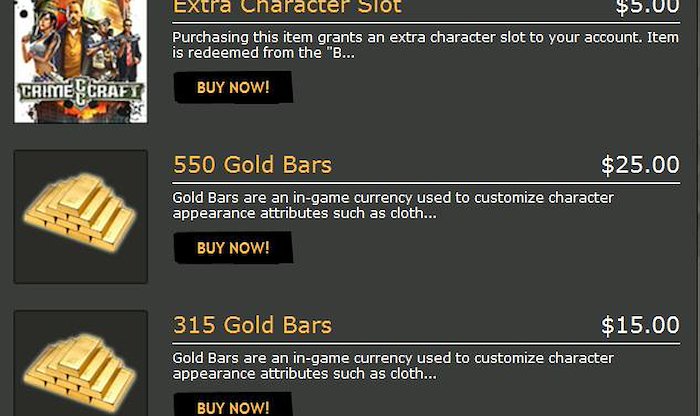Select the 315 Gold Bars pile icon

click(x=80, y=373)
